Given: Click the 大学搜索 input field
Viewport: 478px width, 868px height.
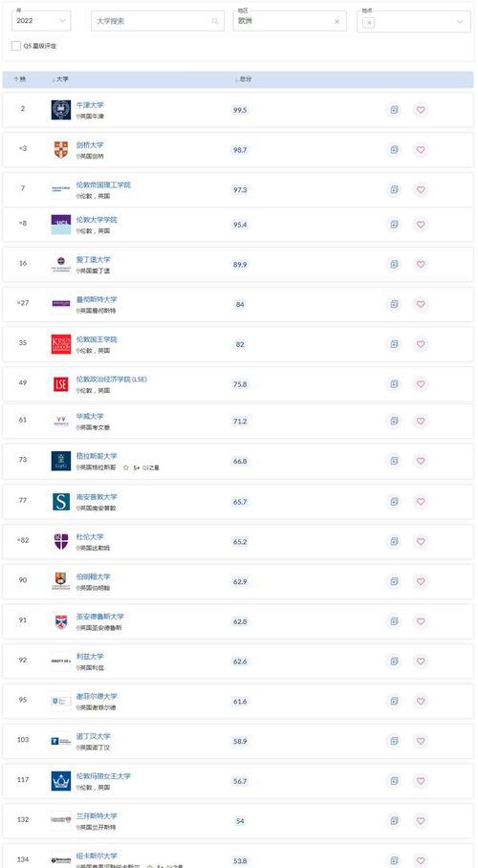Looking at the screenshot, I should pos(158,21).
